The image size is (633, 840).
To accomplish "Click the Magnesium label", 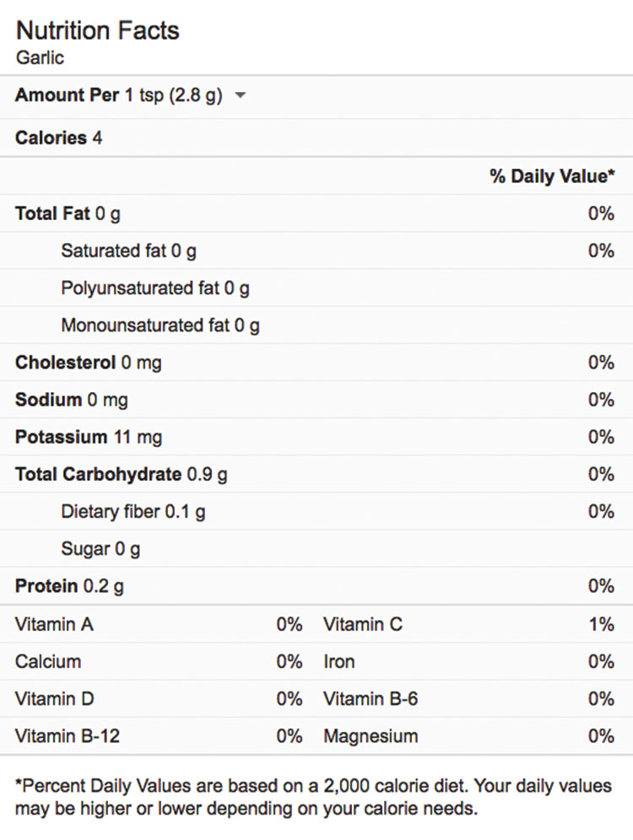I will (371, 736).
